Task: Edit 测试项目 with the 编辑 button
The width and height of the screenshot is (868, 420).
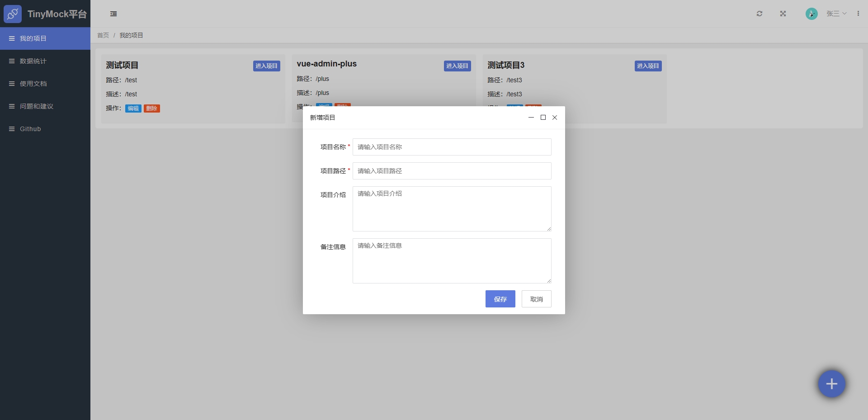Action: tap(133, 109)
